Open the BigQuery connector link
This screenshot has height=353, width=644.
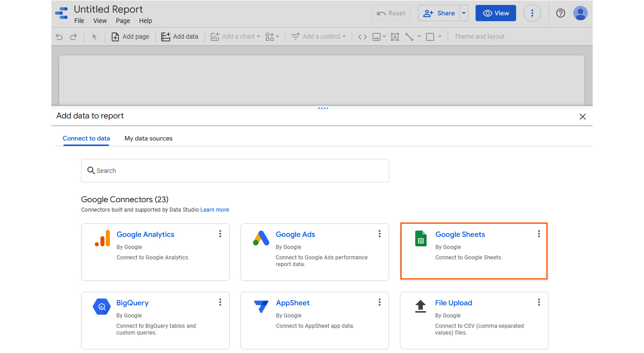[132, 303]
